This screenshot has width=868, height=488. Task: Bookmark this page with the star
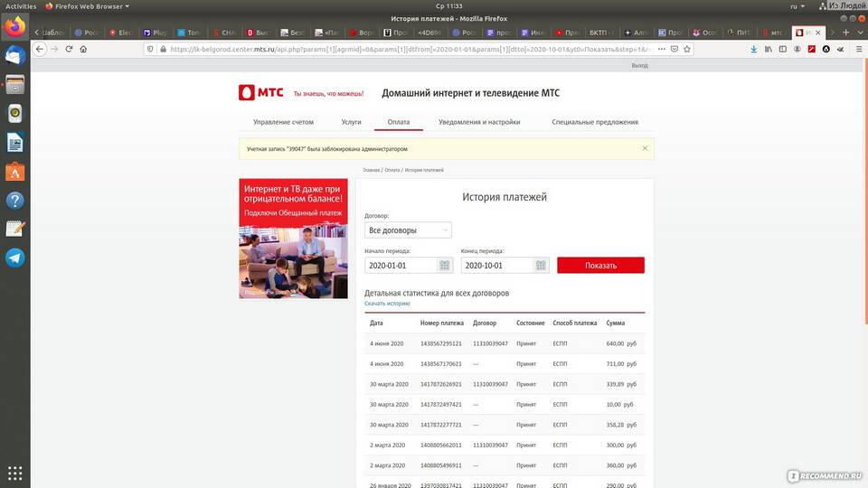click(687, 49)
